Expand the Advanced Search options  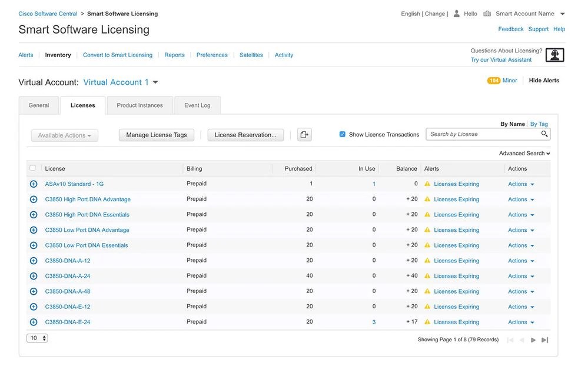(x=523, y=153)
